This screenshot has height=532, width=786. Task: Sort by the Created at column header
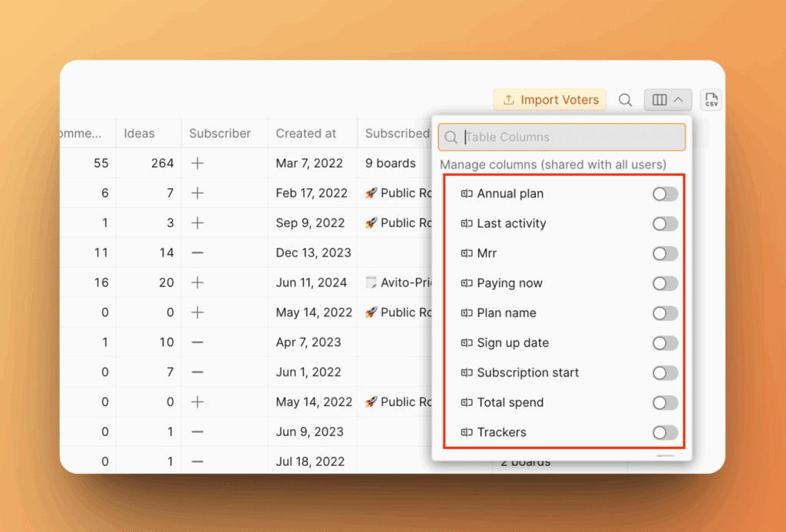306,133
